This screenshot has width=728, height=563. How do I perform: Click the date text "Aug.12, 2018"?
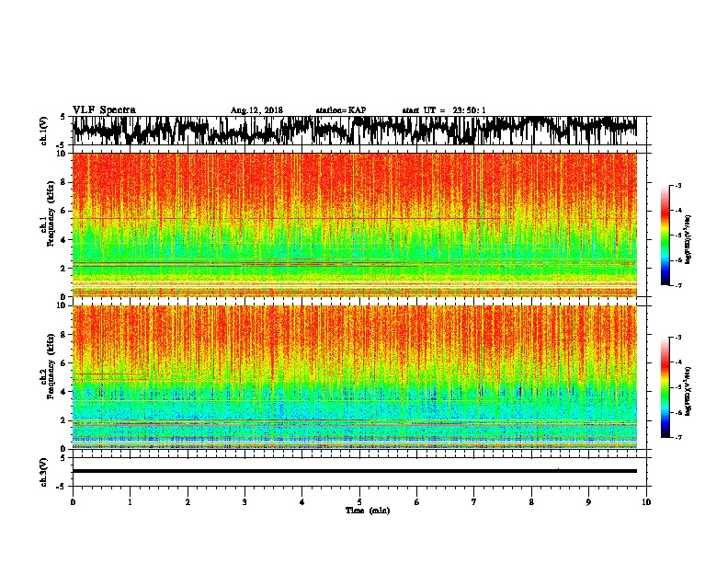(x=256, y=110)
